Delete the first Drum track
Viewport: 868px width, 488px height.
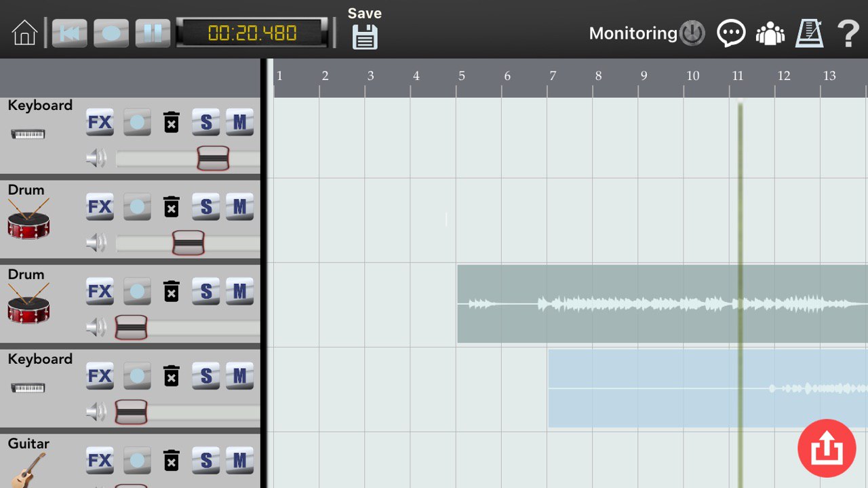172,206
